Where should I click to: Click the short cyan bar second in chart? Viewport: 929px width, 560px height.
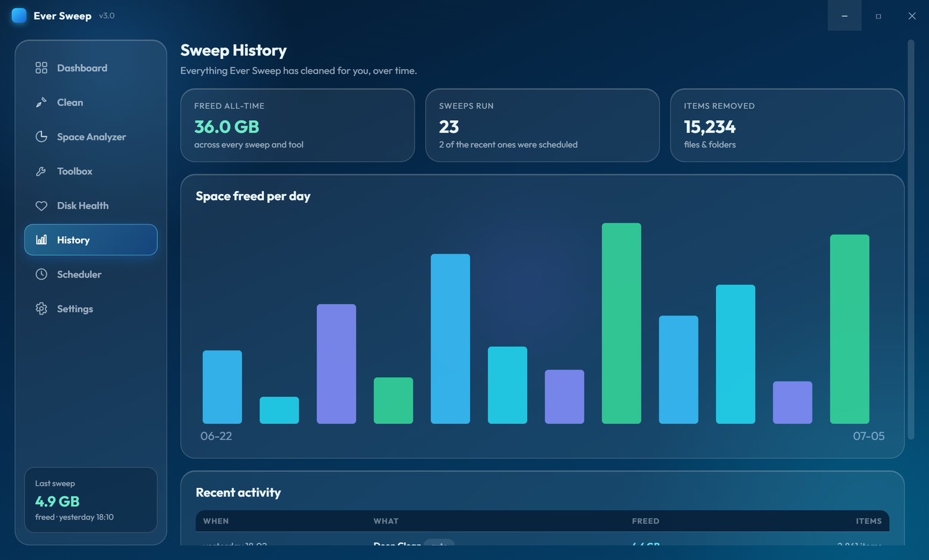279,410
